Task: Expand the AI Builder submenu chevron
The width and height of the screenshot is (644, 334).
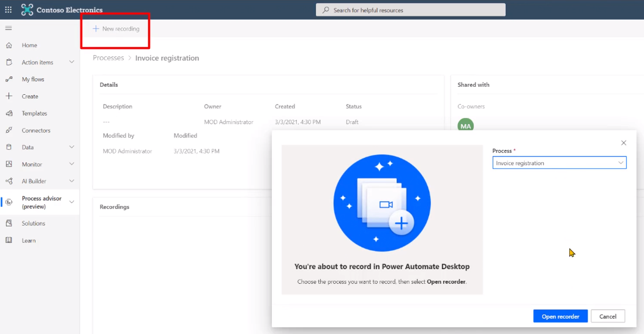Action: tap(72, 181)
